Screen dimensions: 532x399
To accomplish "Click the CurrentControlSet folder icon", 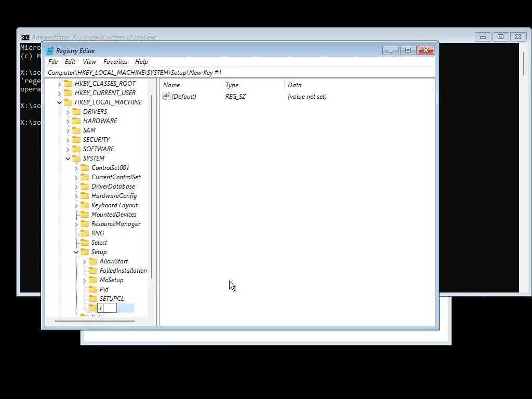I will (85, 177).
